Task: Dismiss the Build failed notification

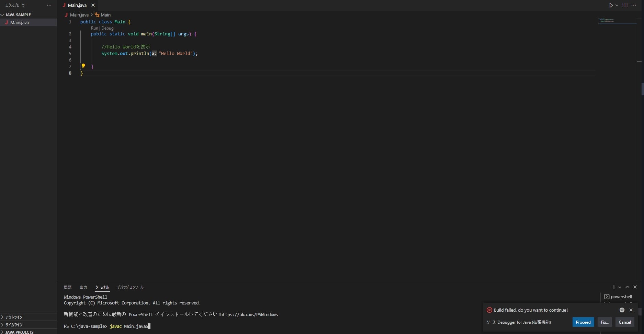Action: point(631,310)
